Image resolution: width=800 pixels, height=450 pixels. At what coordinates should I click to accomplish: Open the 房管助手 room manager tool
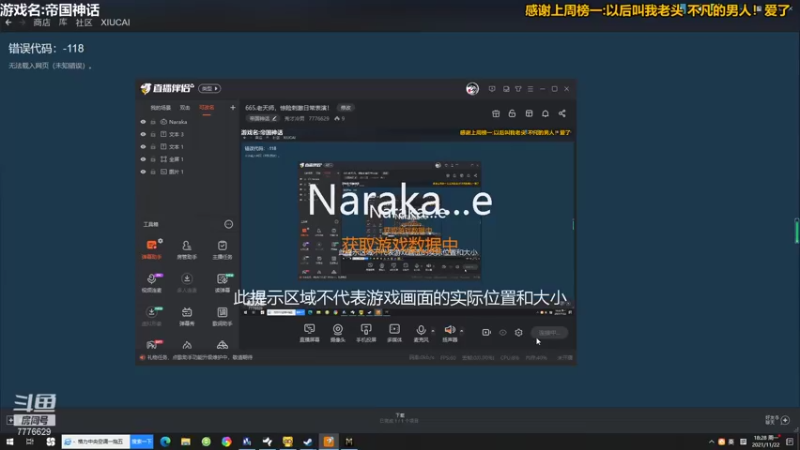(x=187, y=249)
